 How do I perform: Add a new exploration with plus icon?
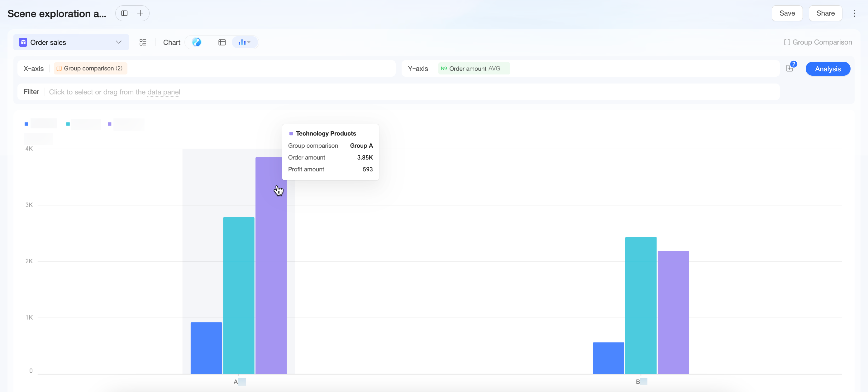coord(140,13)
